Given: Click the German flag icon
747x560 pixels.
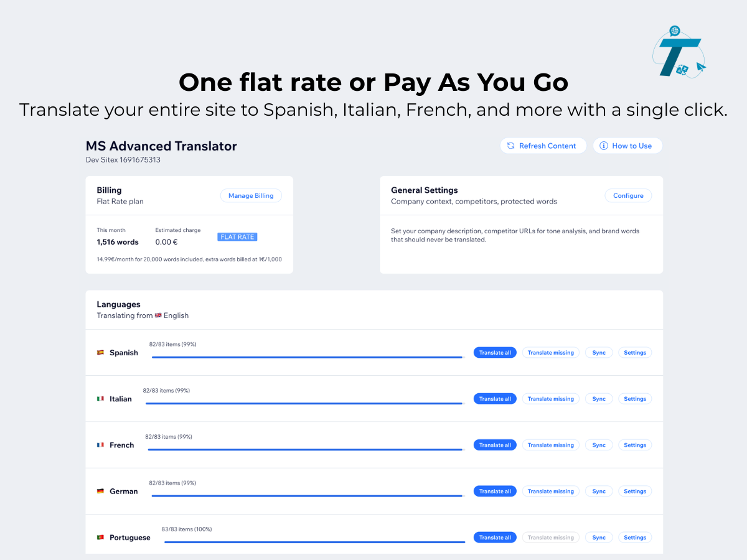Looking at the screenshot, I should pos(100,491).
